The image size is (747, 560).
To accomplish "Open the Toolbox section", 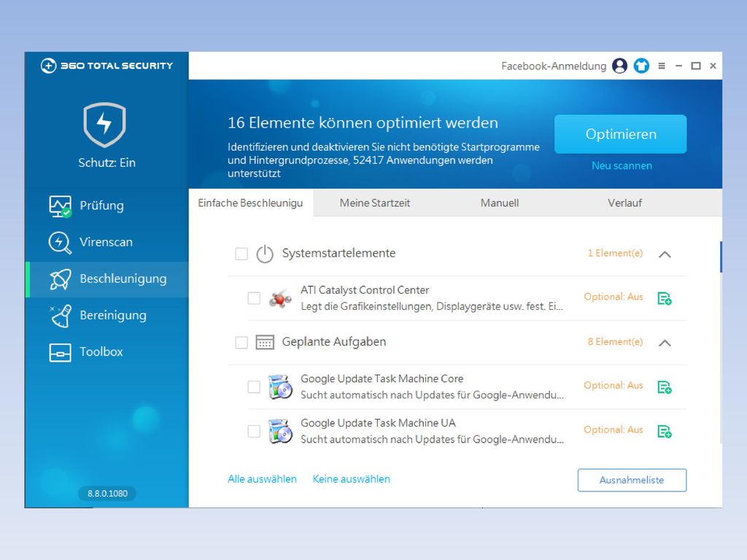I will [x=107, y=352].
